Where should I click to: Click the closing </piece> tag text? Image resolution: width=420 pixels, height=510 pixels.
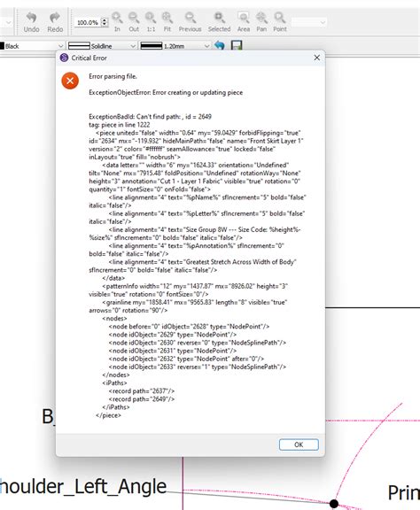coord(108,415)
